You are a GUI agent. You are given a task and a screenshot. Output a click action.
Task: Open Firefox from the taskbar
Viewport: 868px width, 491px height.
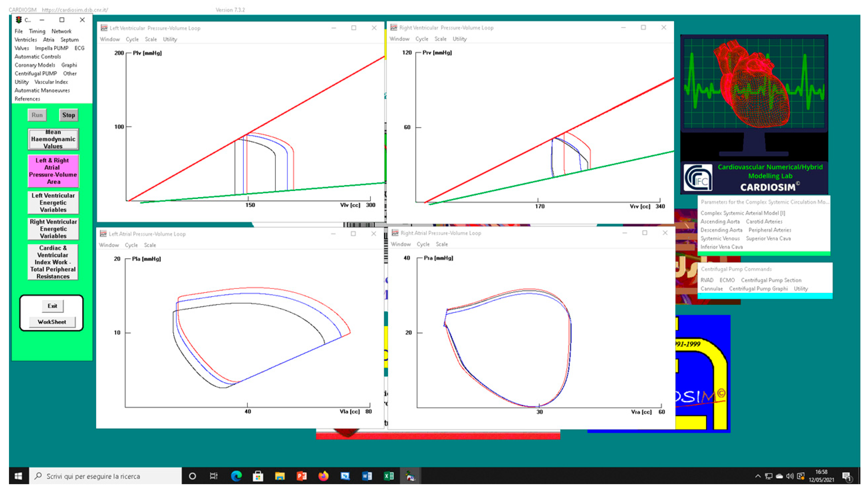[x=323, y=476]
